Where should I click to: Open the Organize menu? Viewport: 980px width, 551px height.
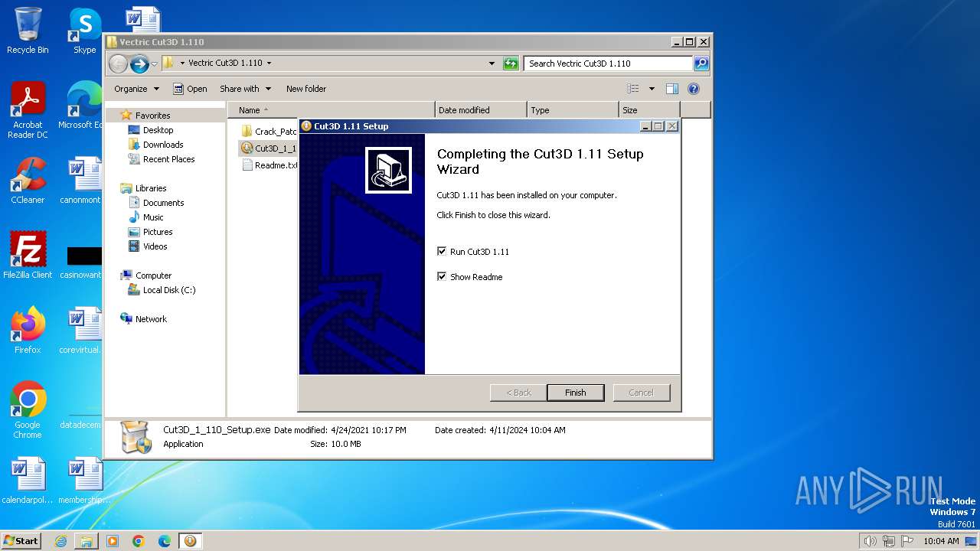tap(136, 89)
